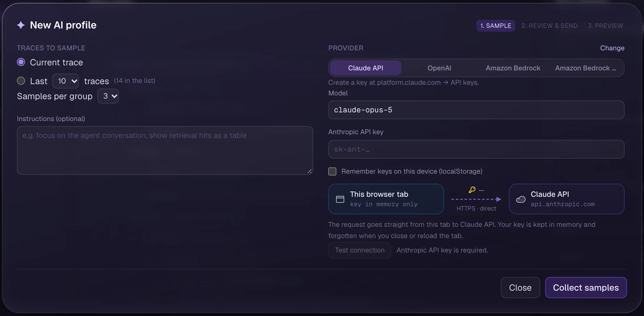Focus the Anthropic API key field
Screen dimensions: 644x316
click(x=476, y=149)
